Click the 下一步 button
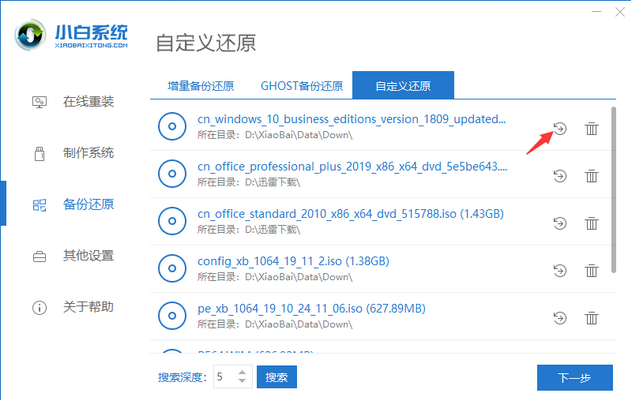Image resolution: width=633 pixels, height=400 pixels. click(x=575, y=378)
